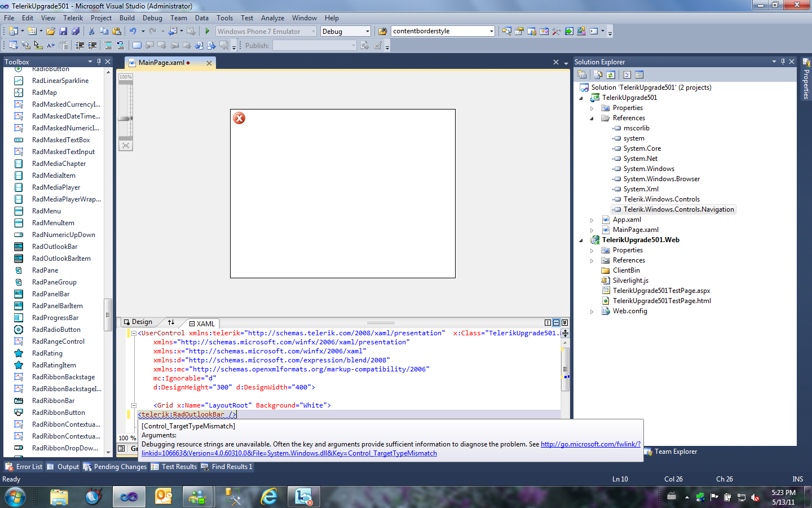
Task: Open Object Browser toolbar icon
Action: click(544, 31)
